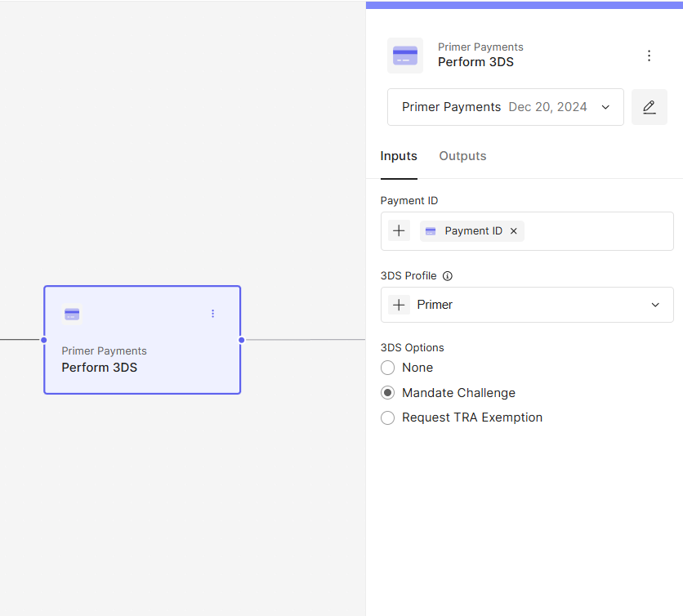683x616 pixels.
Task: Click the '3DS Options' label
Action: click(x=412, y=348)
